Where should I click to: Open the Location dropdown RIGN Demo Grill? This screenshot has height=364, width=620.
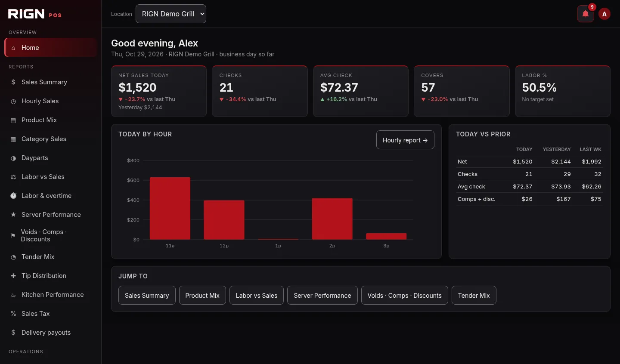171,14
